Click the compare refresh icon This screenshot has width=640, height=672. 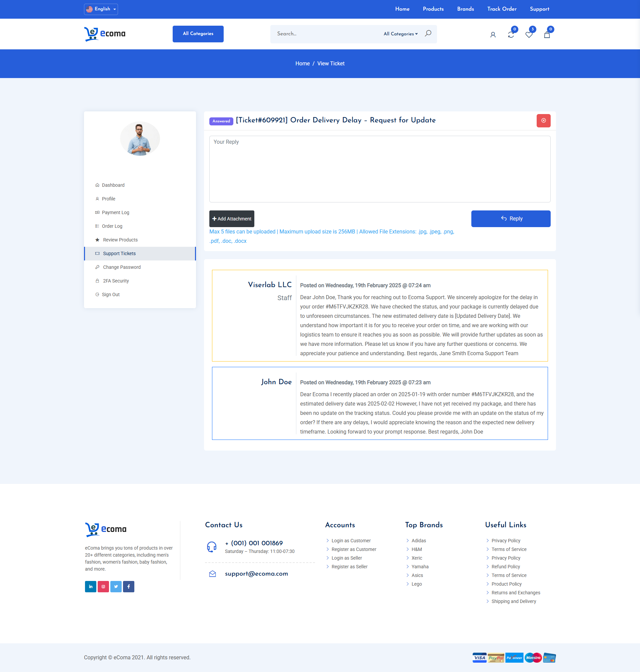[511, 35]
